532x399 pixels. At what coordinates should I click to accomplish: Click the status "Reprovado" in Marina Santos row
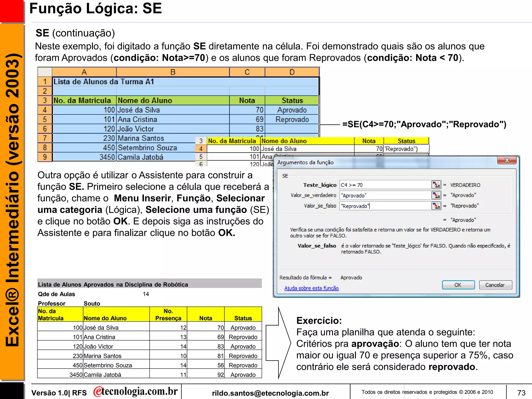(x=243, y=356)
